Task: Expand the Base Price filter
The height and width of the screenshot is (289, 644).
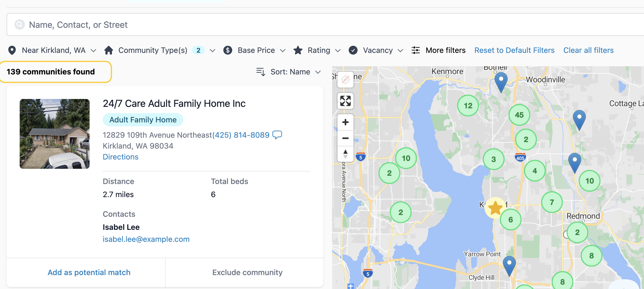Action: (x=254, y=50)
